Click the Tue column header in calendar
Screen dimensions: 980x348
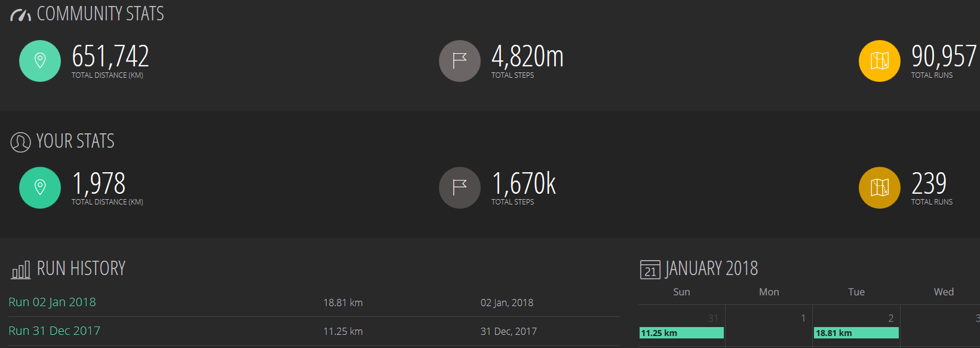point(856,292)
